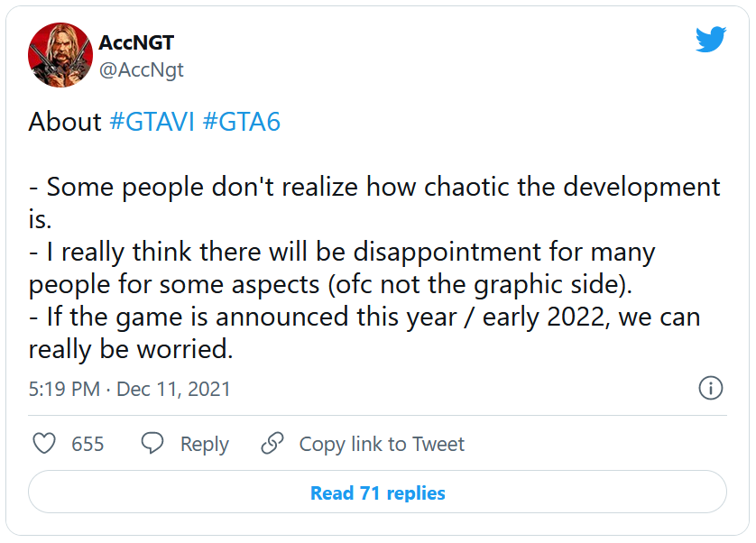Open AccNGT's profile picture
Screen dimensions: 756x543
click(x=60, y=55)
